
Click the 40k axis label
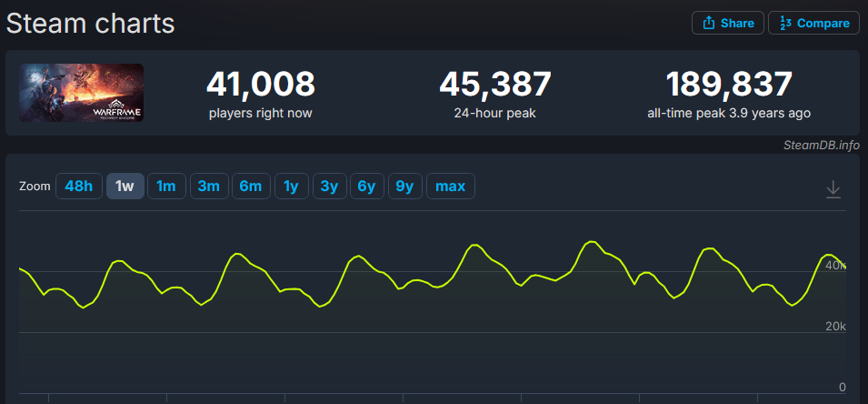pyautogui.click(x=835, y=266)
